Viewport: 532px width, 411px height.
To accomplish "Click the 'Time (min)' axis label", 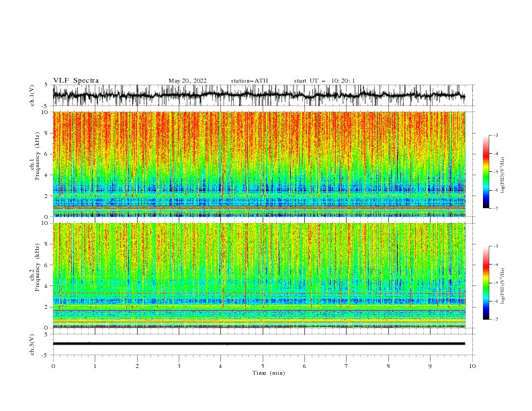I will (269, 373).
